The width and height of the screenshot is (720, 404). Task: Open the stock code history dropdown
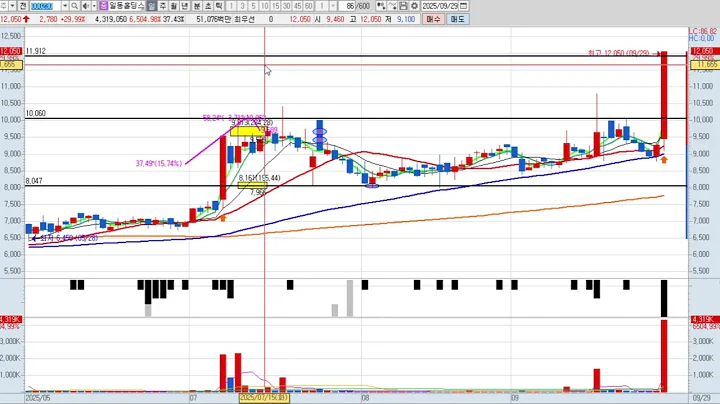[65, 6]
